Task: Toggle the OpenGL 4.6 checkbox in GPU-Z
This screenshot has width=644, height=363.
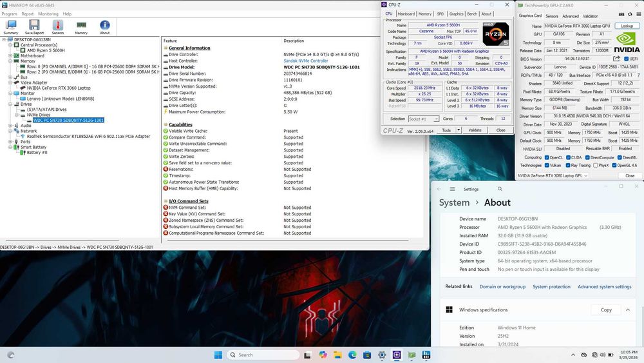Action: click(x=614, y=165)
